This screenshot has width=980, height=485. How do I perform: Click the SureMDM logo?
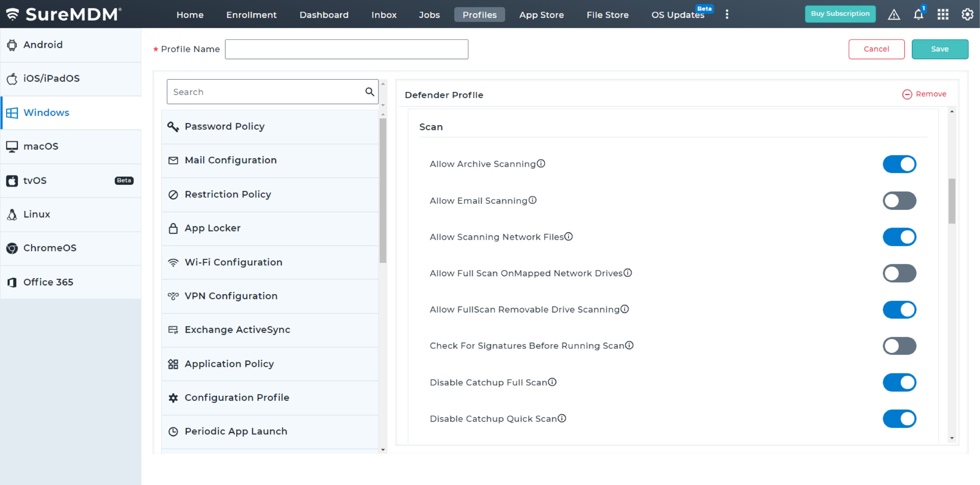(x=64, y=14)
